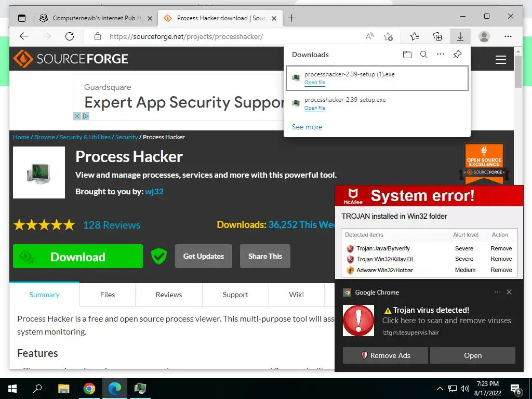Viewport: 532px width, 399px height.
Task: Open the wj32 author link
Action: coord(154,192)
